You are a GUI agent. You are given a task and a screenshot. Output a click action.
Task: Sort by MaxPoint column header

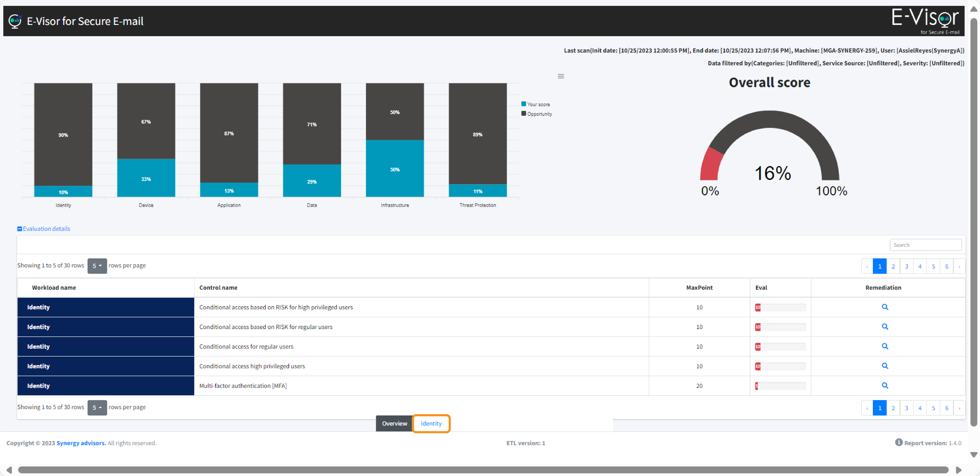coord(699,288)
